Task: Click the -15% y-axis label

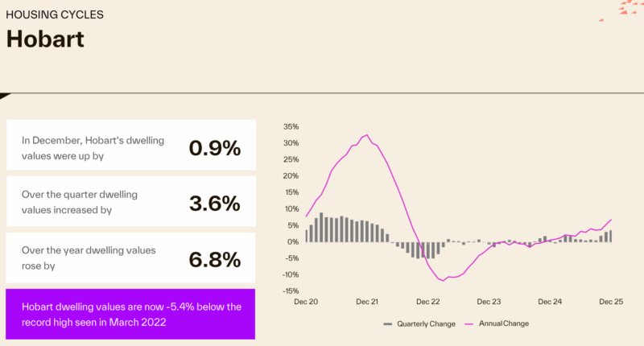Action: click(290, 291)
